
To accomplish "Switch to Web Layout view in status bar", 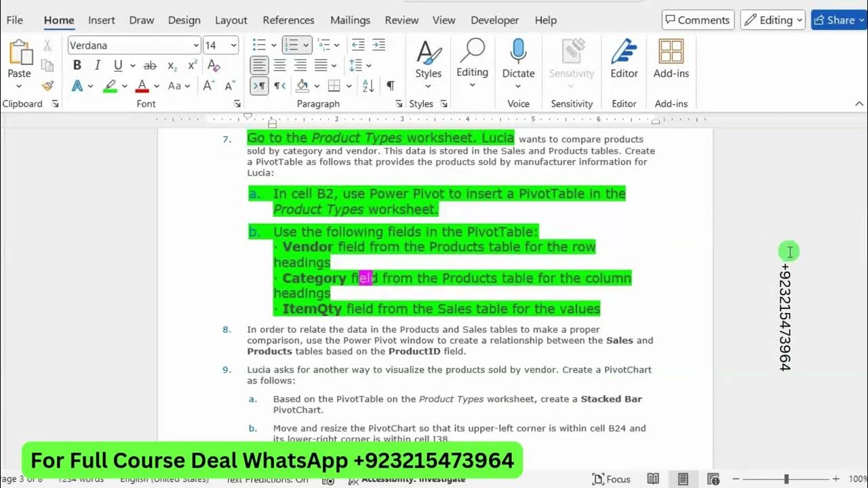I will (713, 479).
